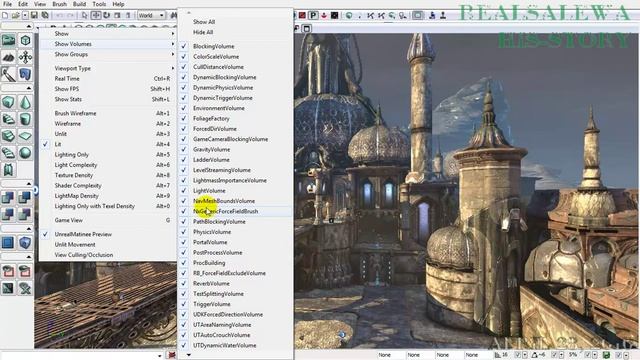Toggle the Prefab lock P icon
The height and width of the screenshot is (360, 640).
pyautogui.click(x=313, y=16)
